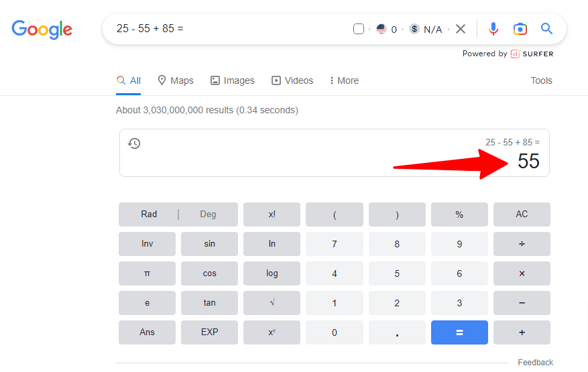Click digit 1 key
The image size is (588, 372).
pyautogui.click(x=335, y=302)
